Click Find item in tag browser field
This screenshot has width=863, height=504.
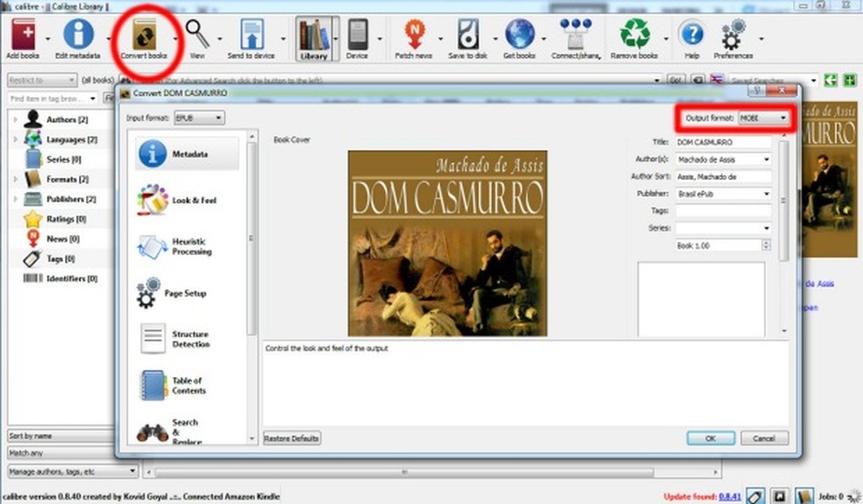coord(53,98)
